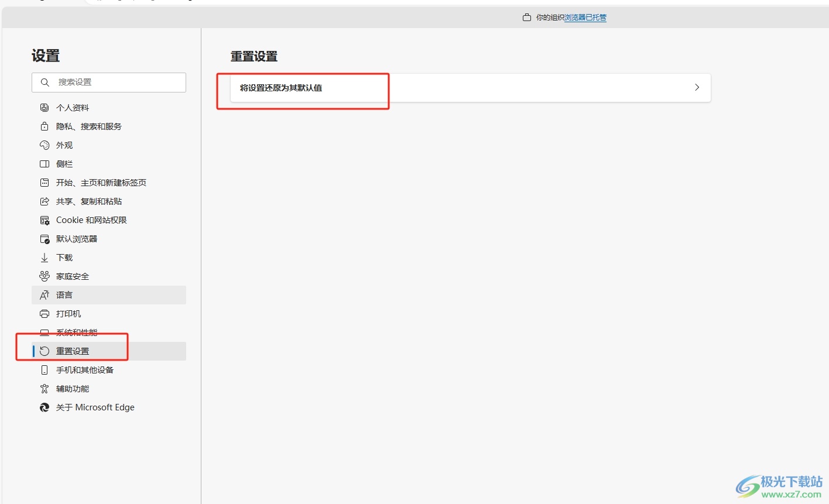This screenshot has height=504, width=829.
Task: Go to 辅助功能 settings
Action: pyautogui.click(x=109, y=389)
